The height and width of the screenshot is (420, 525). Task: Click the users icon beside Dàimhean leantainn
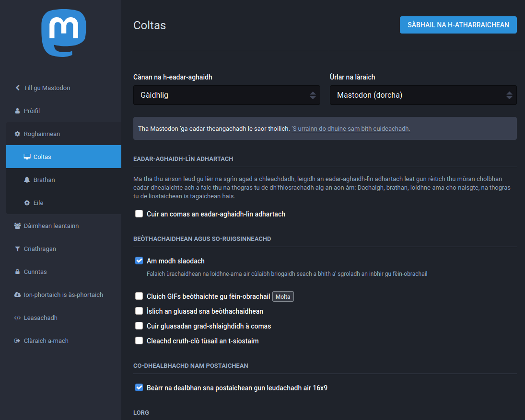click(18, 226)
